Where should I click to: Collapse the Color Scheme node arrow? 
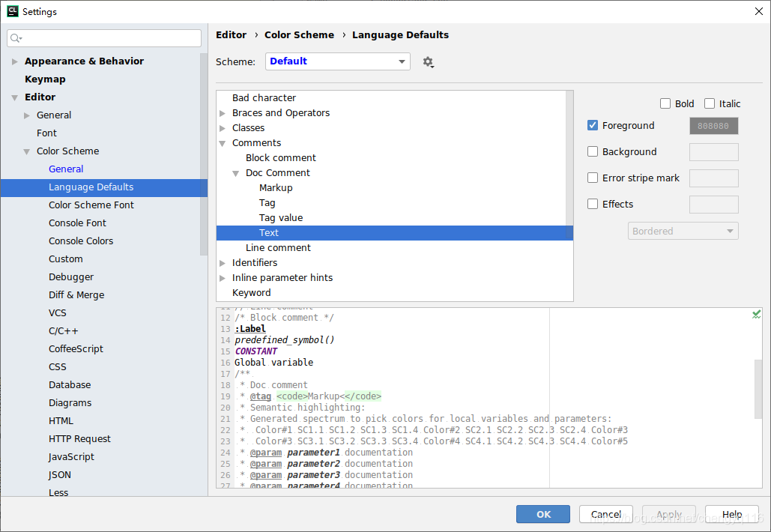click(26, 151)
